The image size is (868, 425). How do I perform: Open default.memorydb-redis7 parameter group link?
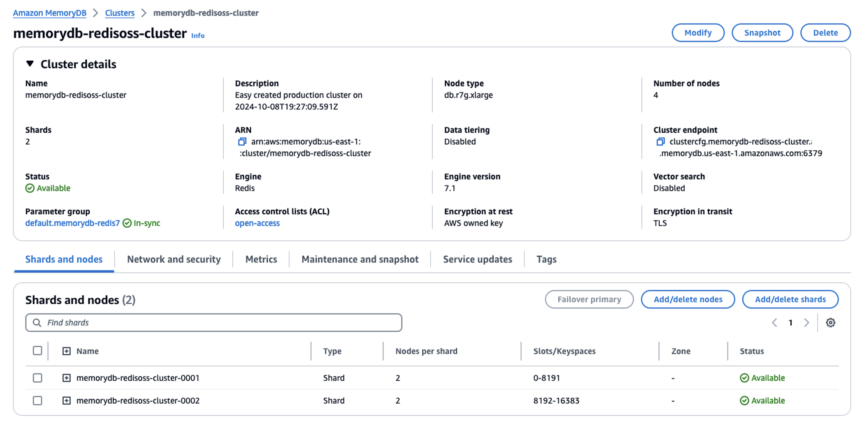[x=72, y=223]
